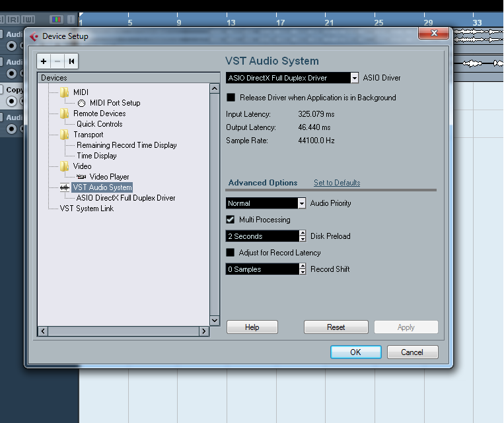Image resolution: width=504 pixels, height=423 pixels.
Task: Enable Adjust for Record Latency
Action: (231, 253)
